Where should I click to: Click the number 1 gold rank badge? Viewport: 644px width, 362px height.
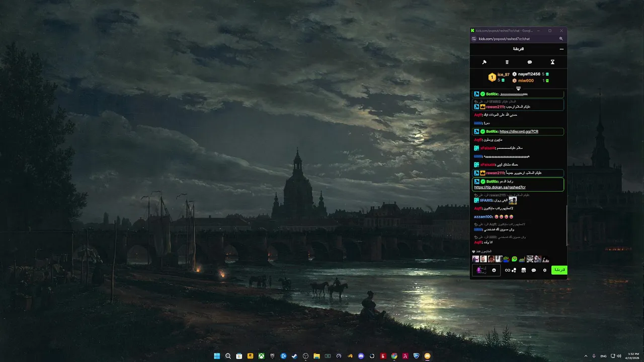tap(492, 77)
